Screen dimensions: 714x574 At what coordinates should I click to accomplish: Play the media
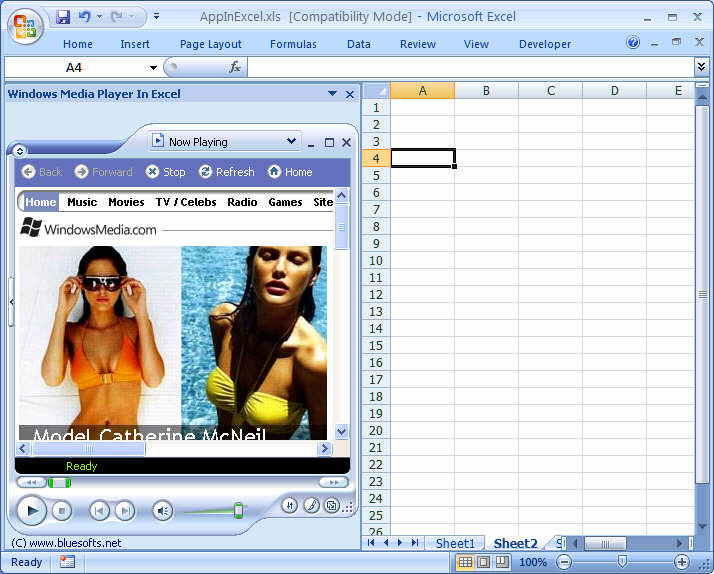tap(31, 511)
